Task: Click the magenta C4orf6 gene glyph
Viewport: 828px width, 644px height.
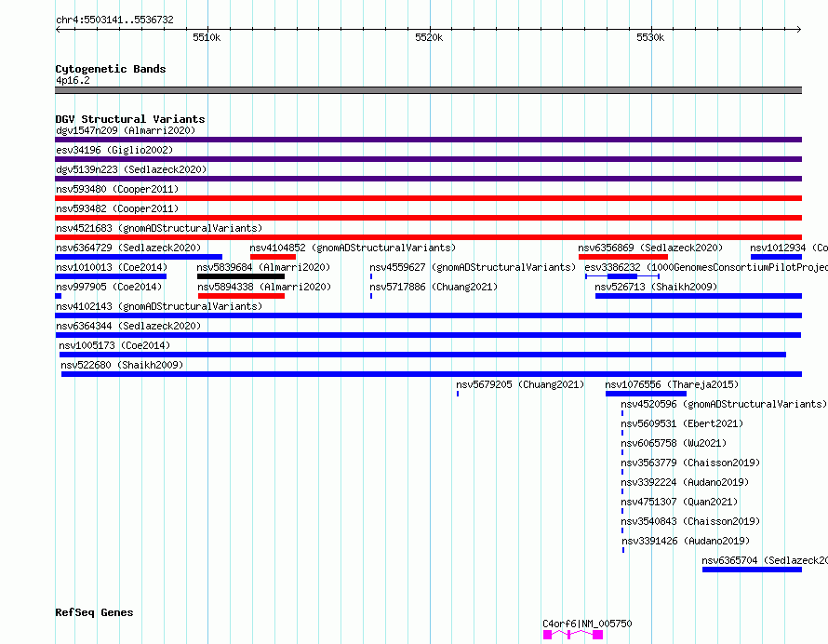Action: (x=573, y=635)
